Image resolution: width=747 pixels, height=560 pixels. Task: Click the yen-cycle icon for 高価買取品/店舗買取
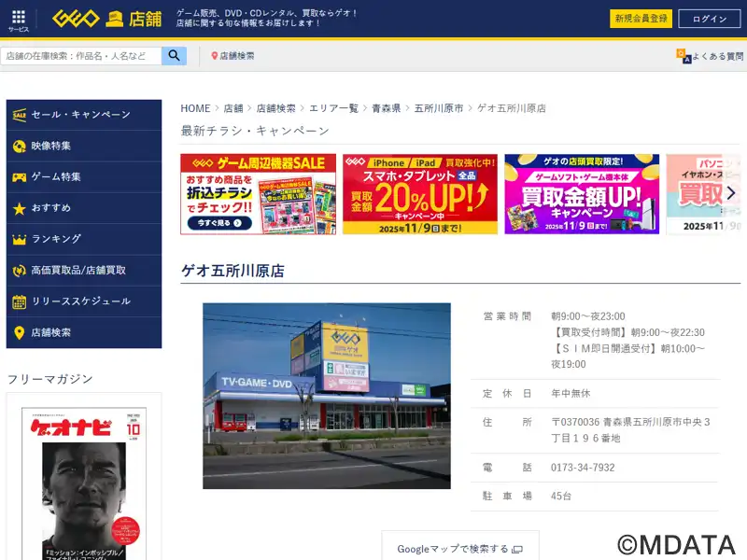point(19,271)
